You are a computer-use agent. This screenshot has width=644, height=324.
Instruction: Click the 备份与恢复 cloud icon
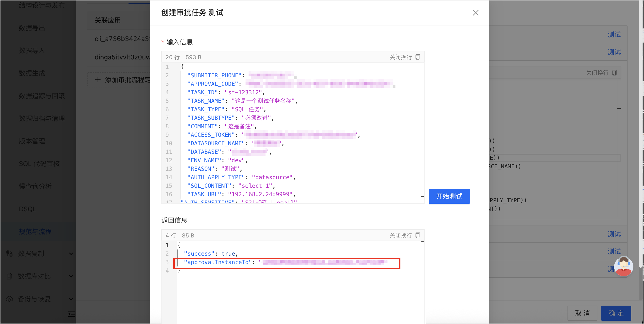[x=9, y=299]
